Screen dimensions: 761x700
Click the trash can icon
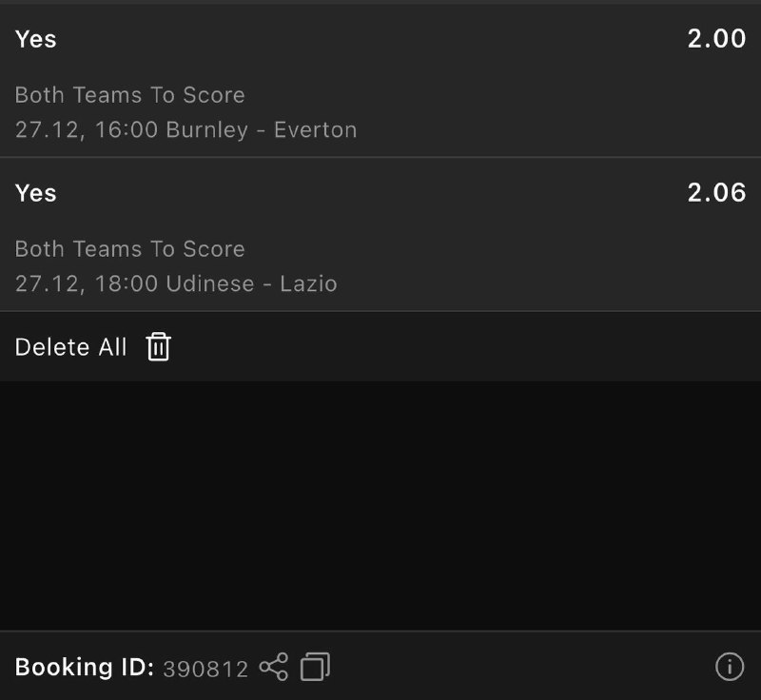(158, 347)
